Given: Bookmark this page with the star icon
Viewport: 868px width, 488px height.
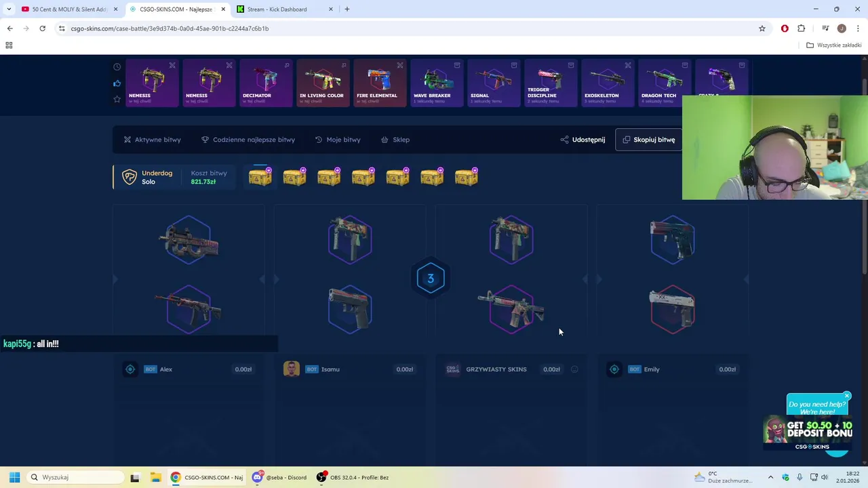Looking at the screenshot, I should 762,28.
